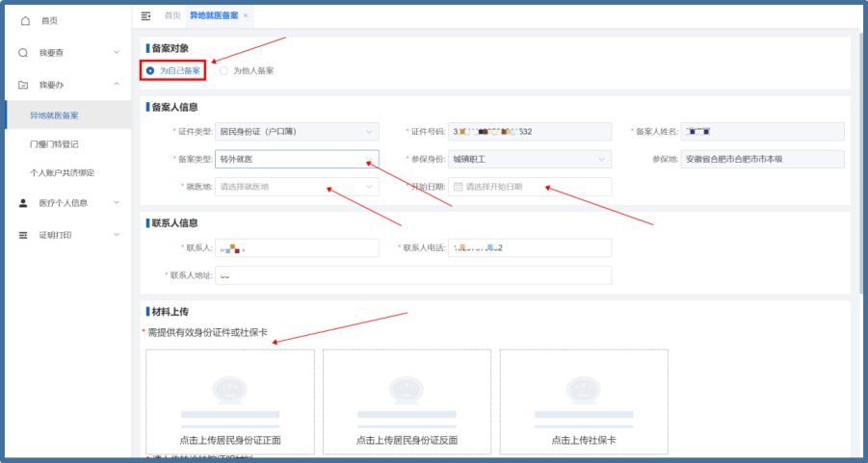
Task: Switch to the 首页 tab
Action: 172,15
